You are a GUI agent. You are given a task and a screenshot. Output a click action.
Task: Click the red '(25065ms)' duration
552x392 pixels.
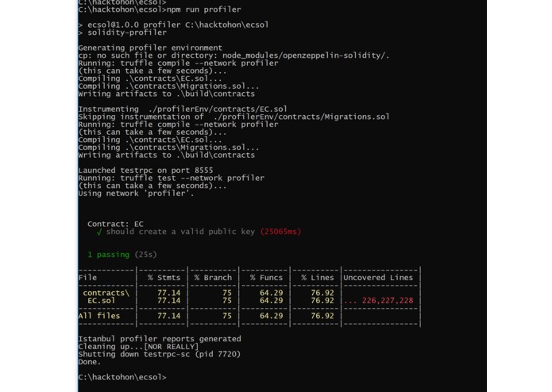(x=280, y=232)
